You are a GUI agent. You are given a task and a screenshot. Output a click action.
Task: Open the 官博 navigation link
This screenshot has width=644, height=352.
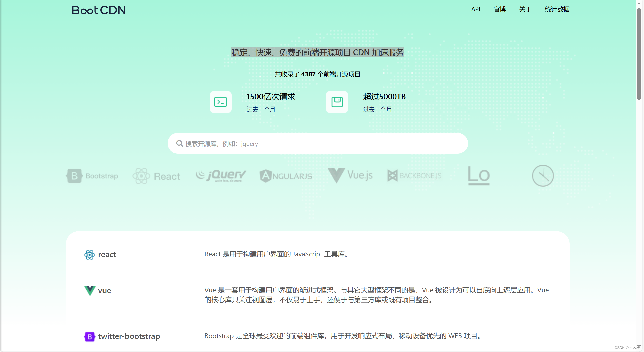tap(500, 9)
